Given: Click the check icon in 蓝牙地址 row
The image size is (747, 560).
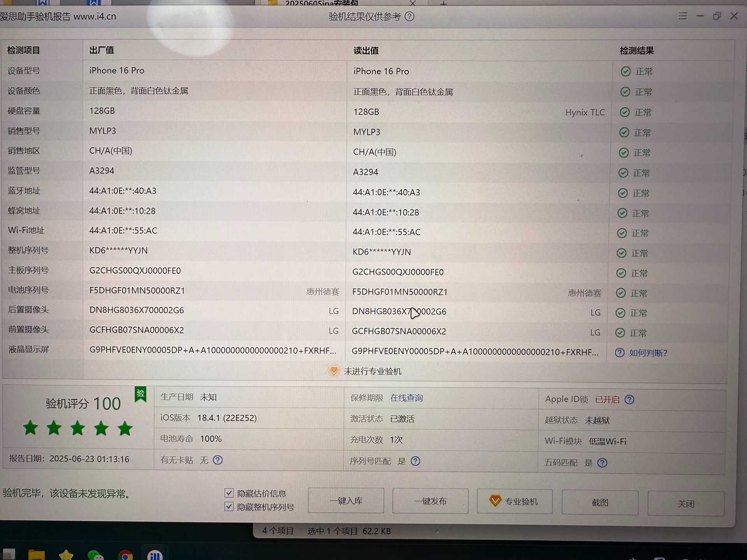Looking at the screenshot, I should [623, 193].
